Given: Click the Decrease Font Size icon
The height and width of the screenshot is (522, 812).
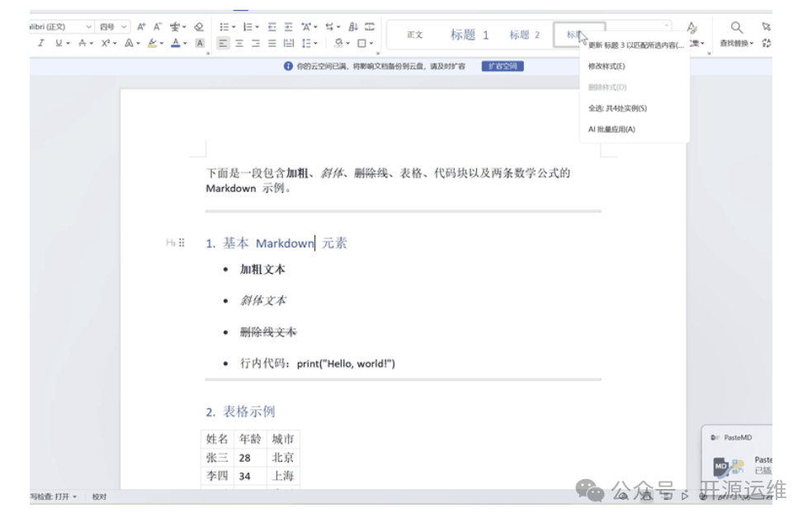Looking at the screenshot, I should point(157,26).
